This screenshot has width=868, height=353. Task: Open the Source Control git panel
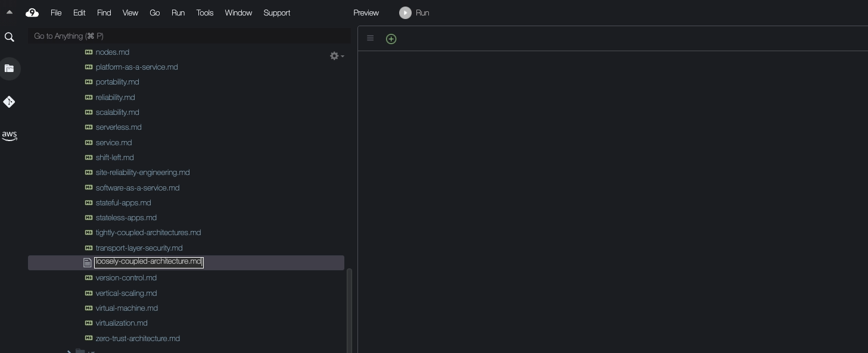pyautogui.click(x=9, y=102)
